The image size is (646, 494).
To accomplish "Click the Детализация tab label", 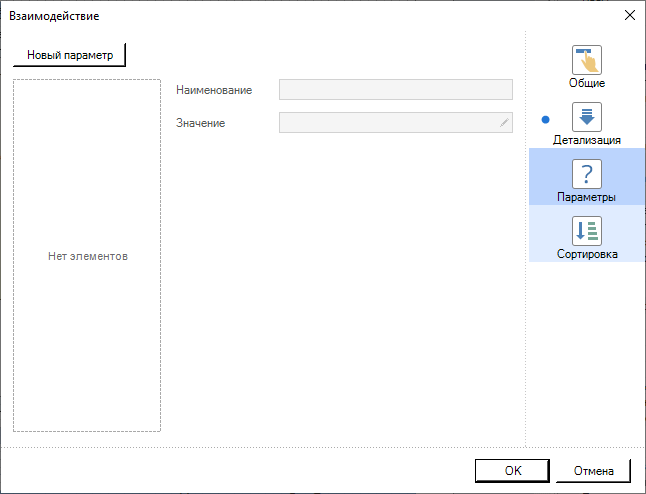I will point(587,140).
